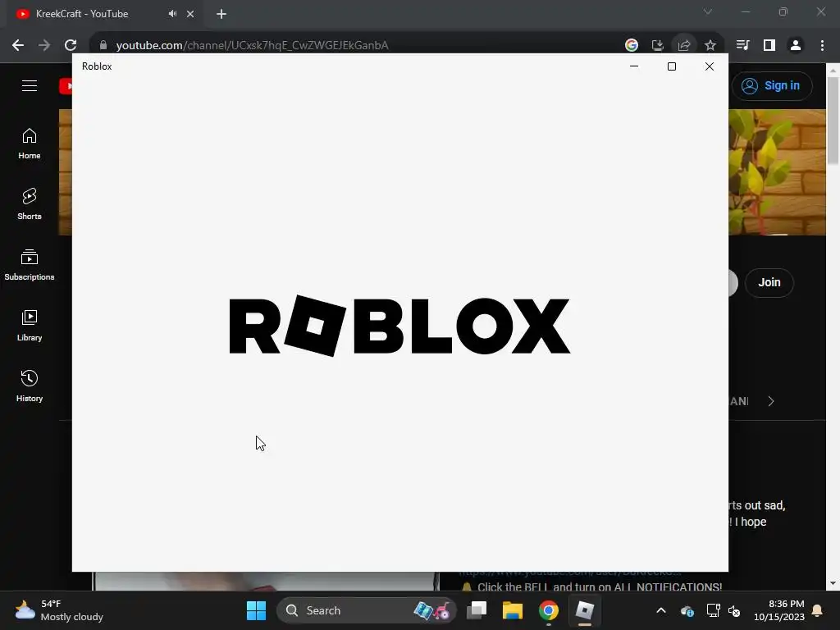This screenshot has height=630, width=840.
Task: Bookmark this page with the star icon
Action: (x=710, y=45)
